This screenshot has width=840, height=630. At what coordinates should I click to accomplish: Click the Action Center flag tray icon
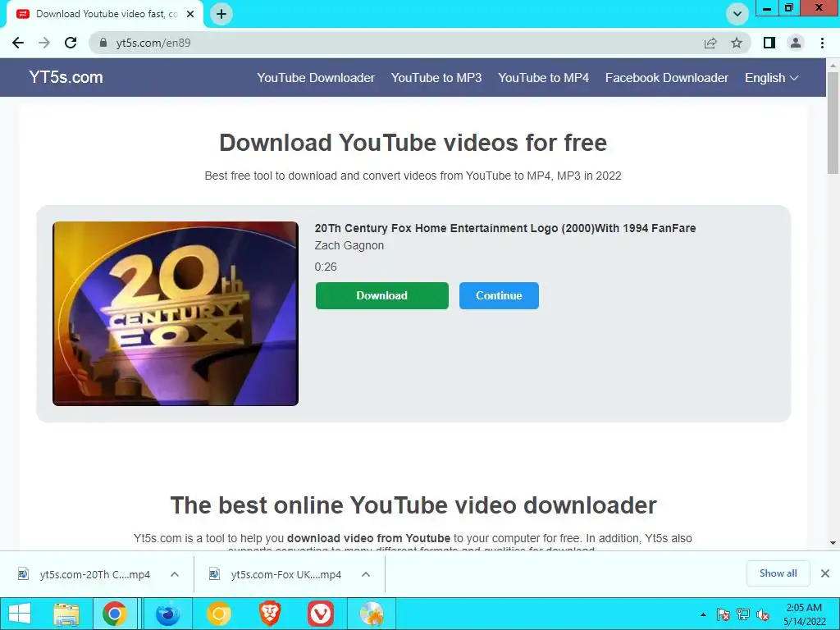tap(723, 614)
